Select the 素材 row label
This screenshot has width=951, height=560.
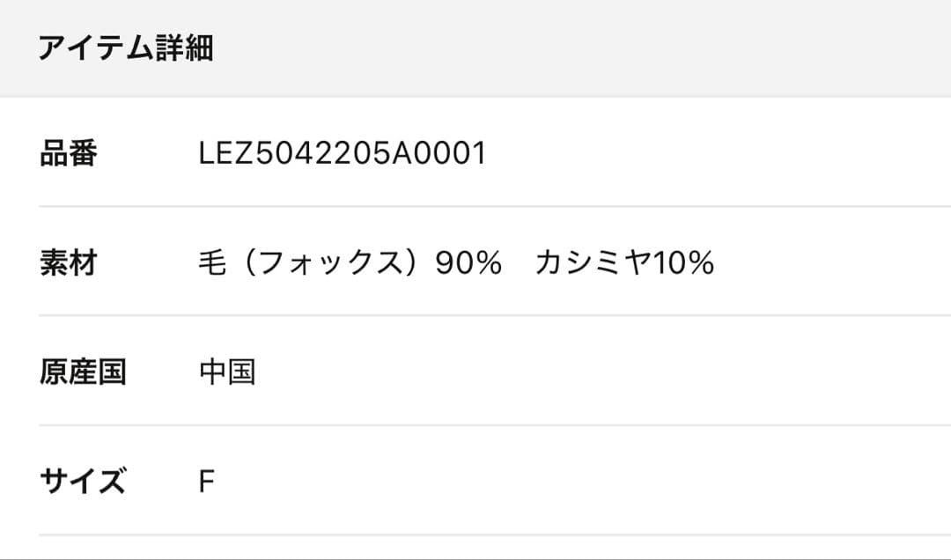coord(68,262)
